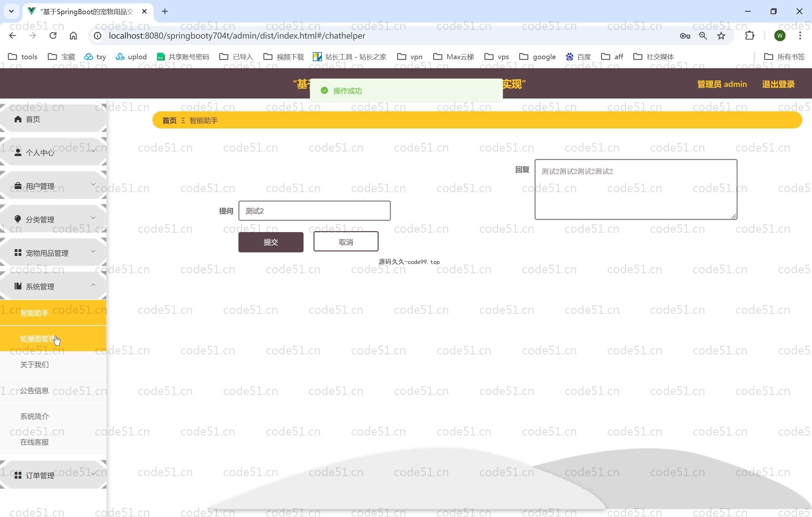Open the 视频下载 bookmark folder
The width and height of the screenshot is (812, 517).
click(284, 57)
